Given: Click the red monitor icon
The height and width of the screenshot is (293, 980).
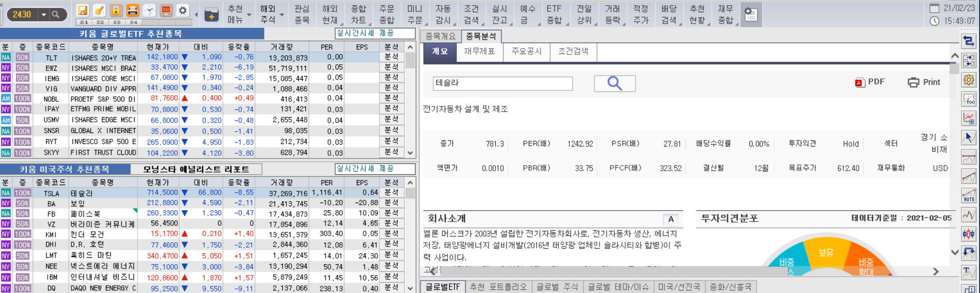Looking at the screenshot, I should click(166, 10).
